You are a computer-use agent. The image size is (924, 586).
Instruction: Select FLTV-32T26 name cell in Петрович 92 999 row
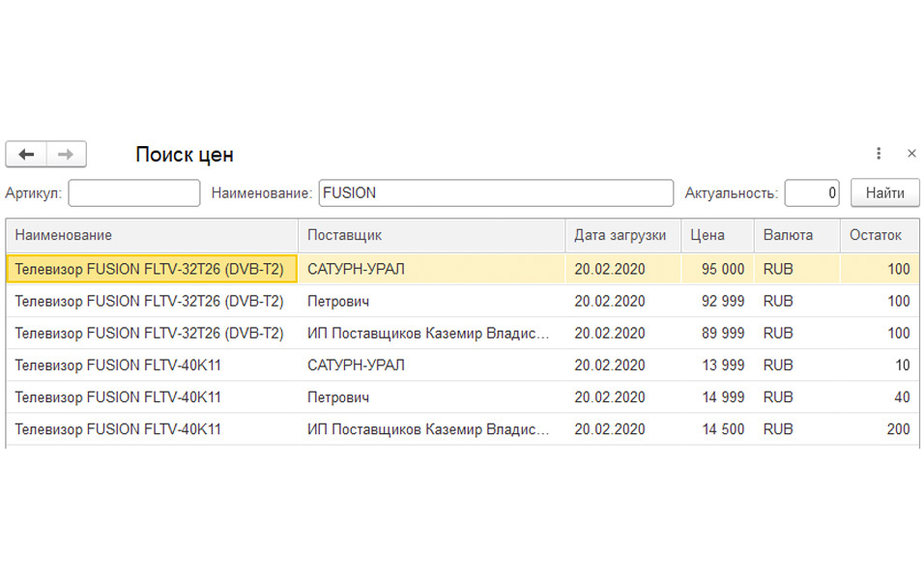click(152, 302)
